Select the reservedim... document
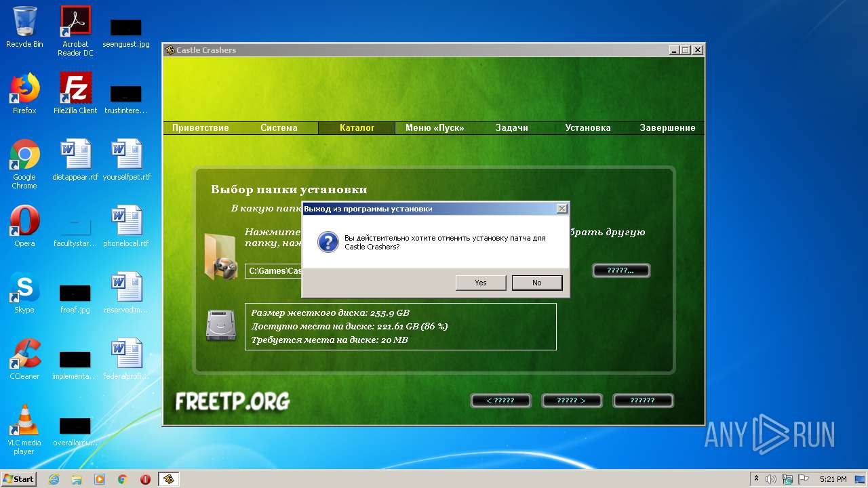The image size is (868, 488). (126, 293)
